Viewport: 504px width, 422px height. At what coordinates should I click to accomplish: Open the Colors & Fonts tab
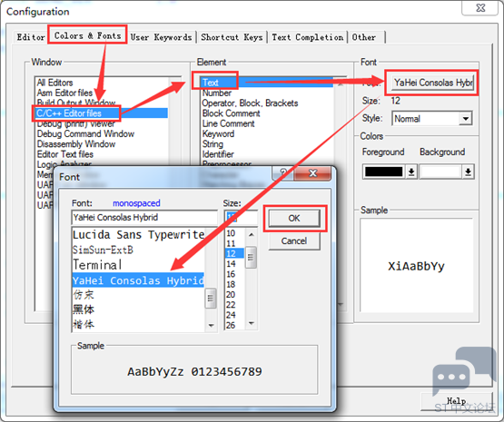(x=87, y=35)
